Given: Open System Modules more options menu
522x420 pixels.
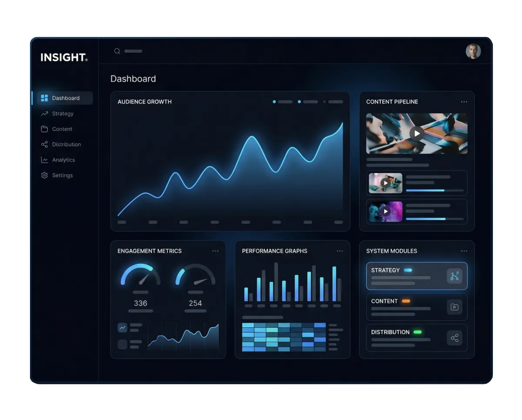Looking at the screenshot, I should click(x=464, y=251).
